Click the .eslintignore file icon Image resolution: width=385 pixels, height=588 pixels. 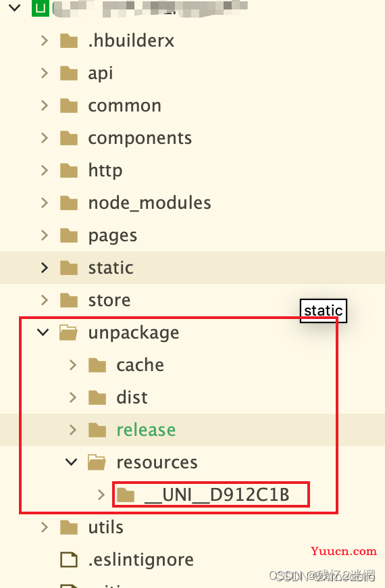pos(69,560)
